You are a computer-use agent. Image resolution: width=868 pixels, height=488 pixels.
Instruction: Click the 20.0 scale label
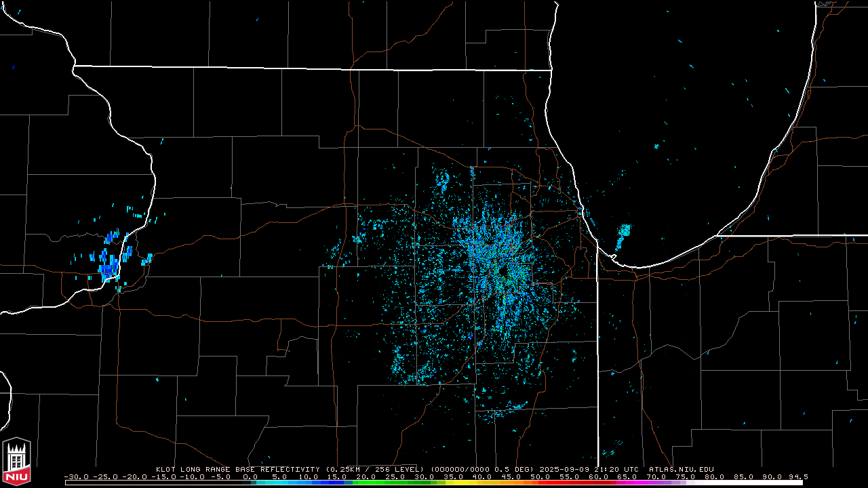366,476
